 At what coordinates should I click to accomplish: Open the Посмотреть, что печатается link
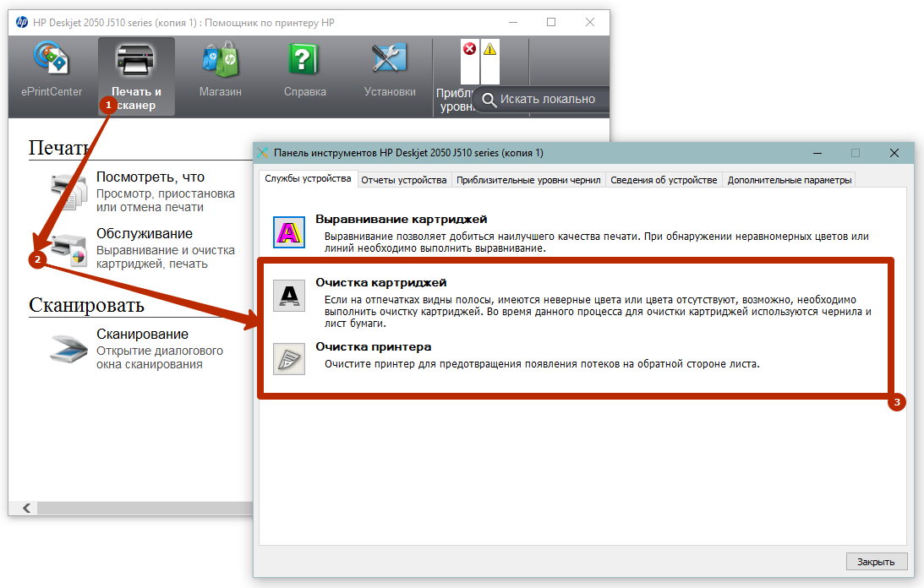coord(150,177)
